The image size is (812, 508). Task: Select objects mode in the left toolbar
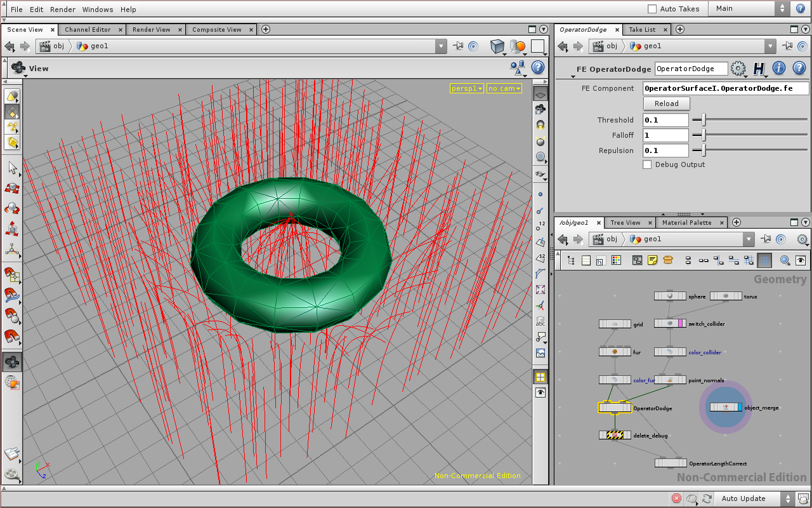12,96
